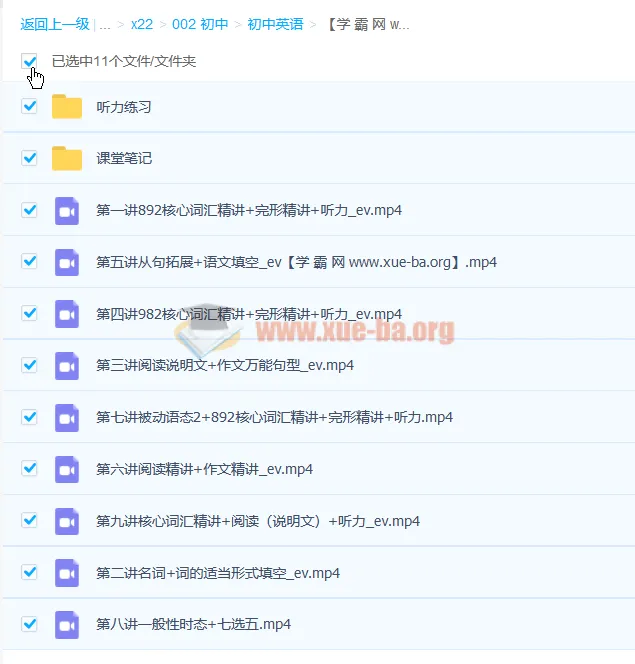Click video icon for 第六讲阅读精讲
635x664 pixels.
tap(67, 469)
